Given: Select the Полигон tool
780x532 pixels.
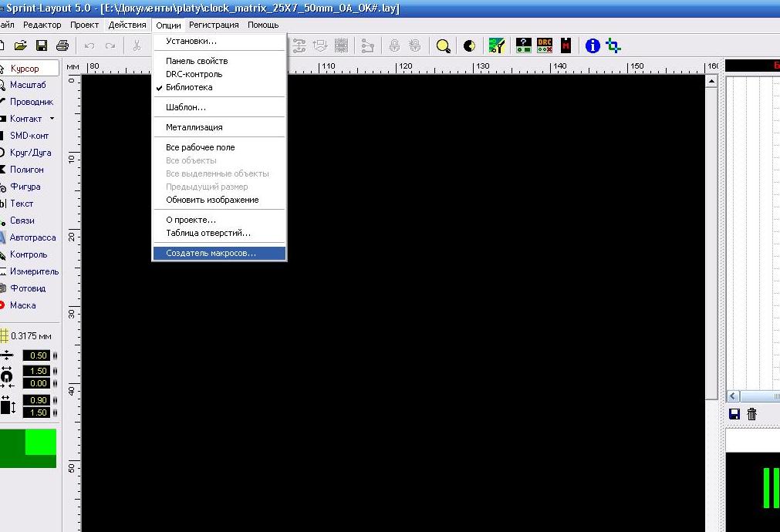Looking at the screenshot, I should point(26,170).
